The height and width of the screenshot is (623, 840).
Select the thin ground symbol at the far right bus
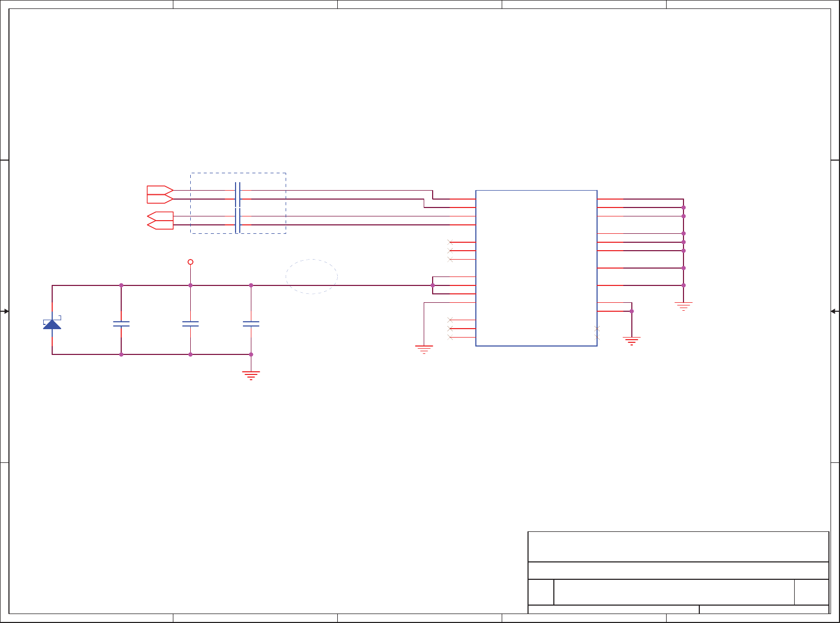pyautogui.click(x=683, y=306)
